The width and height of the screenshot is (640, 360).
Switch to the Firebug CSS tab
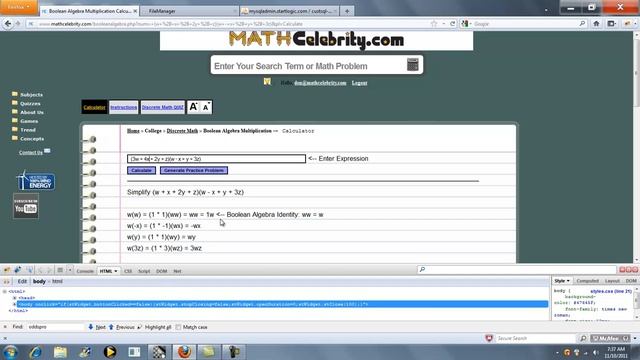click(128, 271)
